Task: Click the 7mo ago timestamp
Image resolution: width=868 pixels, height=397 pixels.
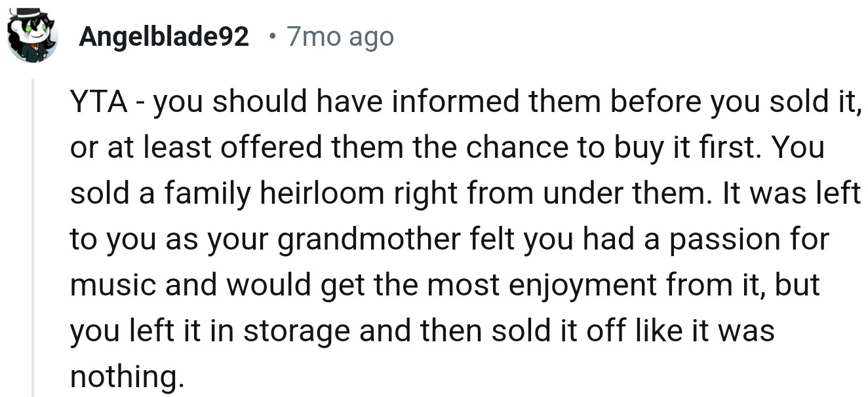Action: coord(340,37)
